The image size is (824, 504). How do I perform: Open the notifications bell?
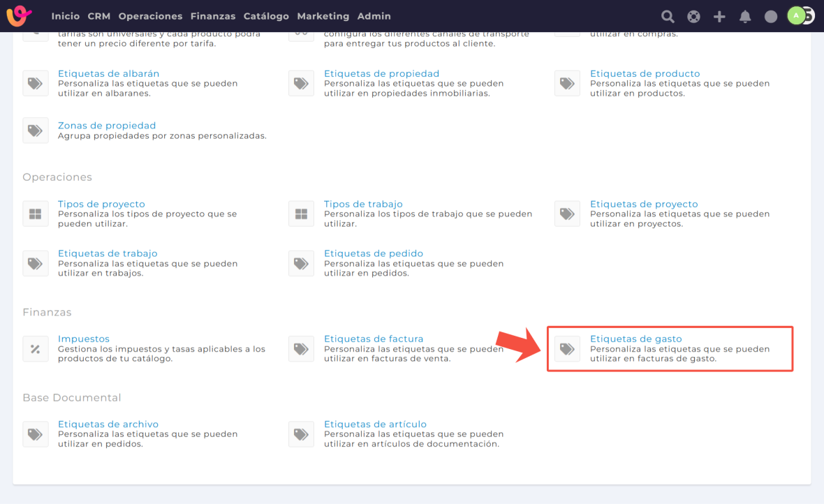(745, 17)
